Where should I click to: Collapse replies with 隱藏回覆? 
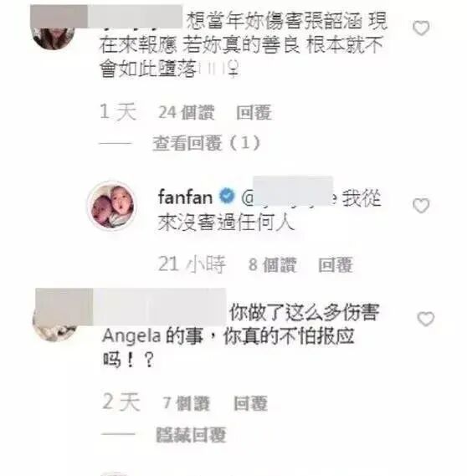coord(192,435)
